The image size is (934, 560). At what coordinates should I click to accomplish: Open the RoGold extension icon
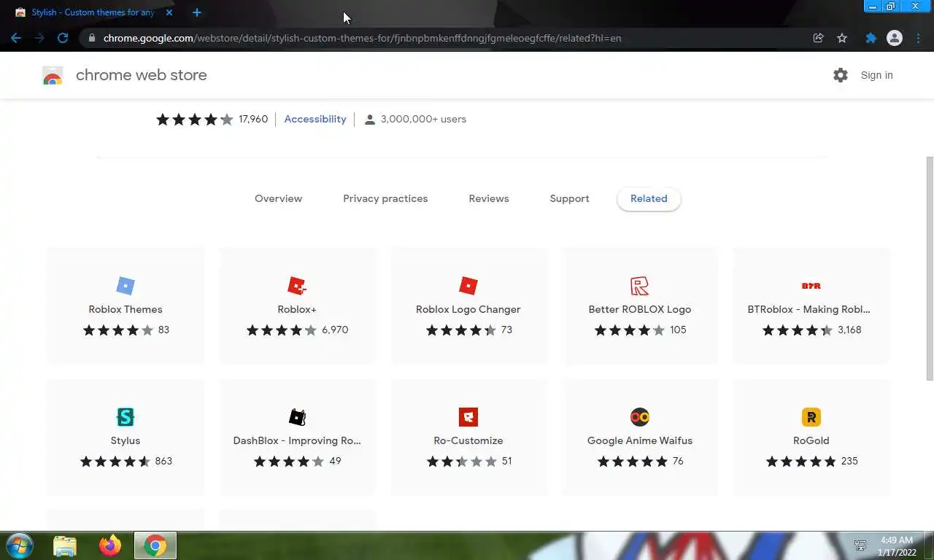point(811,417)
